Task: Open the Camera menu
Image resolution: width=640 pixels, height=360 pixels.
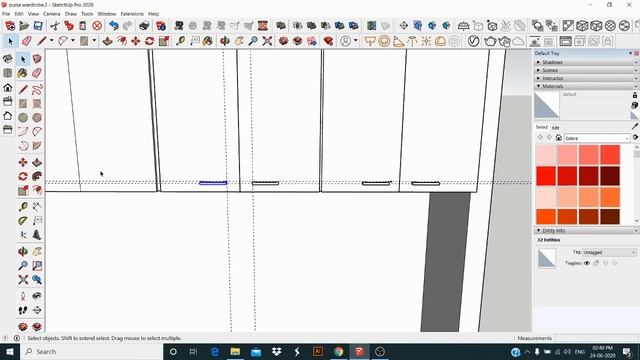Action: pos(52,14)
